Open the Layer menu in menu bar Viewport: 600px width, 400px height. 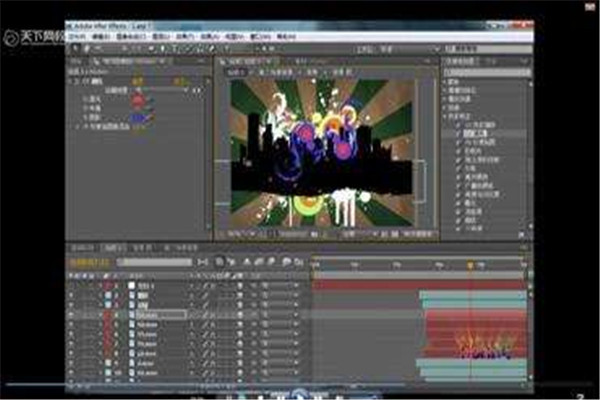coord(161,37)
